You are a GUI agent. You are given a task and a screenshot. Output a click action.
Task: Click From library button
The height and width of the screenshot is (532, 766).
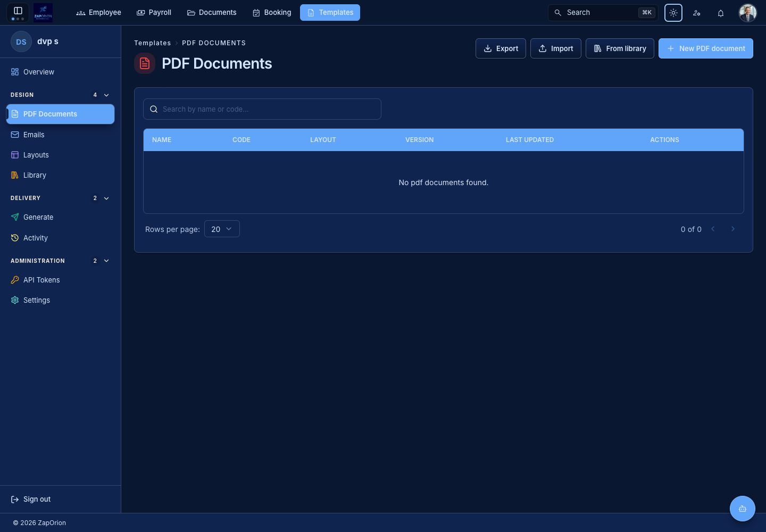[620, 48]
